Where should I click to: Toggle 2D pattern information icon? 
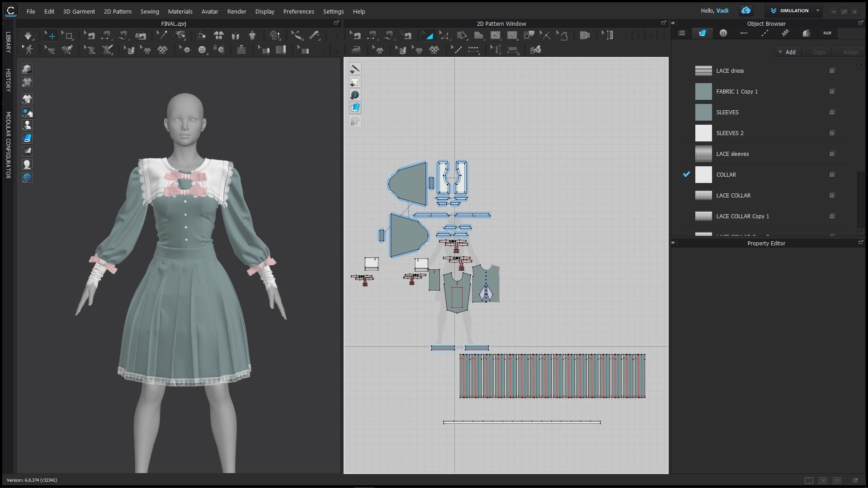click(x=355, y=95)
